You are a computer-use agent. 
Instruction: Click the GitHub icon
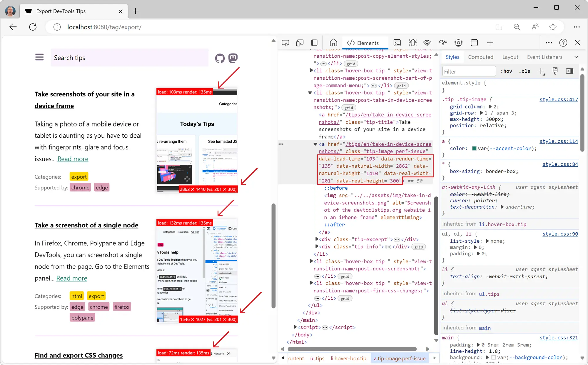click(220, 58)
